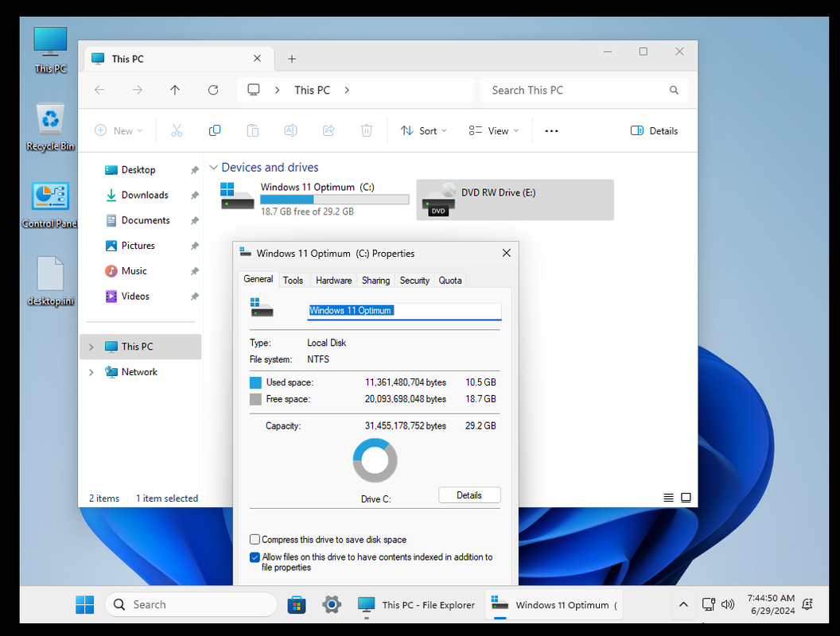Switch to details list view icon
This screenshot has width=840, height=636.
(x=668, y=498)
